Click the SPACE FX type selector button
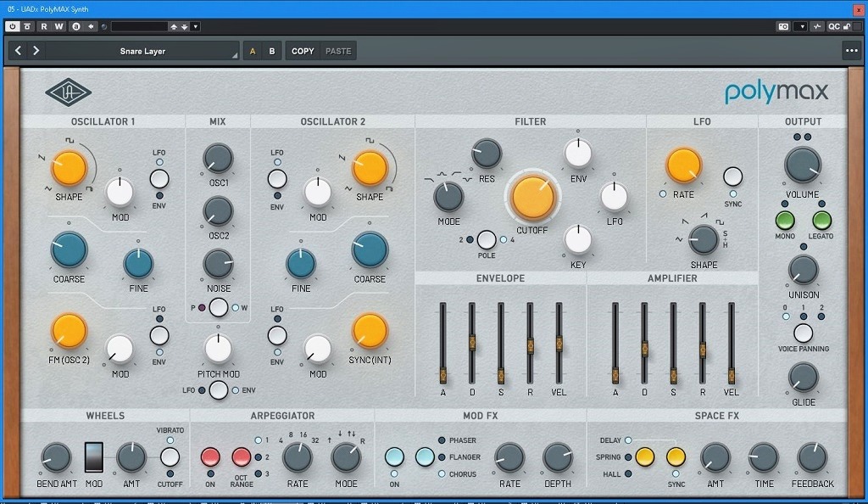 (x=645, y=457)
